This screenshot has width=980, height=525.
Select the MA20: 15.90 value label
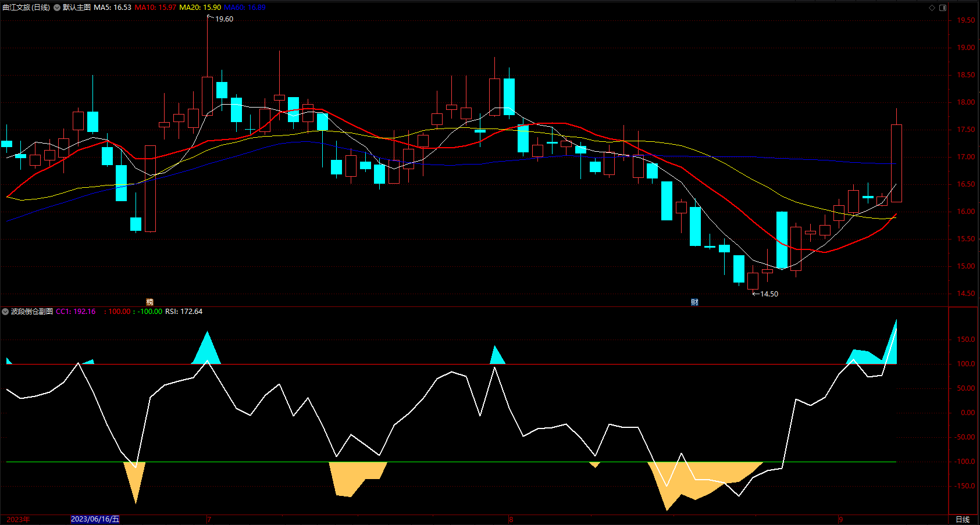pyautogui.click(x=200, y=8)
